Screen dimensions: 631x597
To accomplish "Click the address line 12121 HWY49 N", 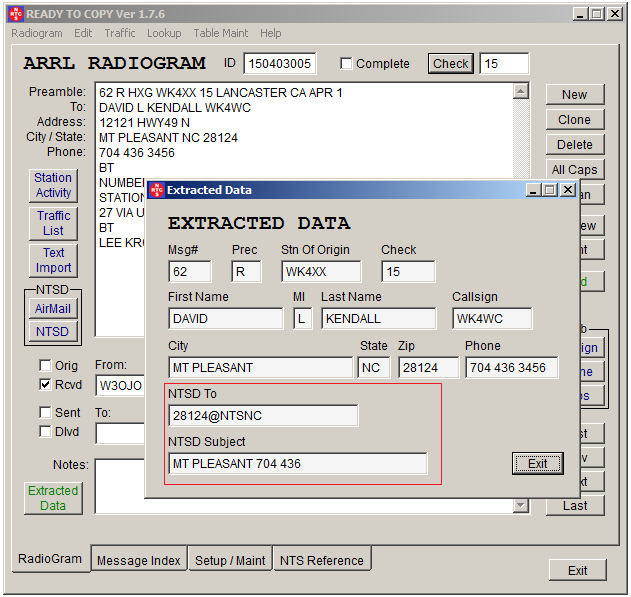I will tap(144, 123).
